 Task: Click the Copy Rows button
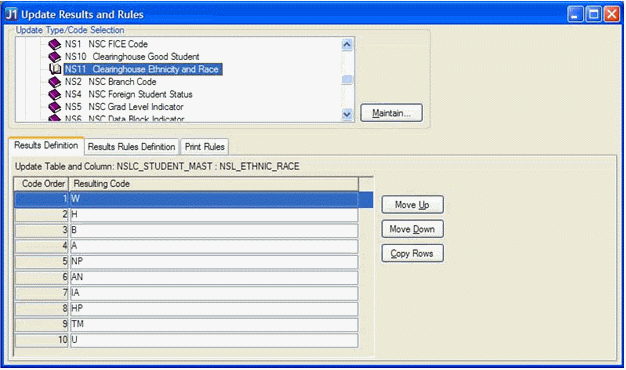click(412, 253)
